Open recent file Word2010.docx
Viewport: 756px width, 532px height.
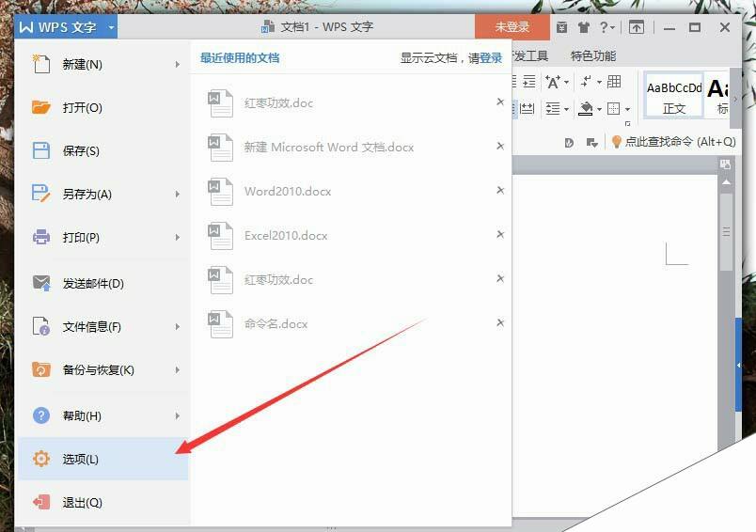(288, 192)
